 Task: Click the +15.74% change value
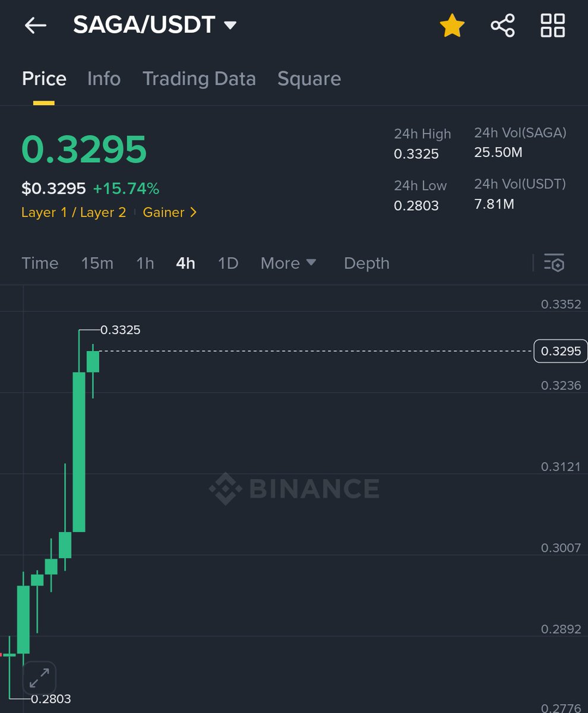[126, 189]
